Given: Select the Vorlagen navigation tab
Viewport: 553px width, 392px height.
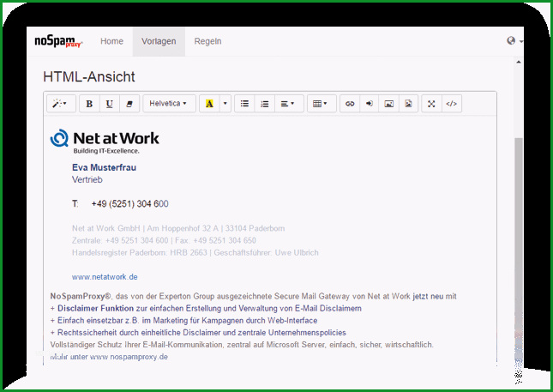Looking at the screenshot, I should pyautogui.click(x=159, y=41).
